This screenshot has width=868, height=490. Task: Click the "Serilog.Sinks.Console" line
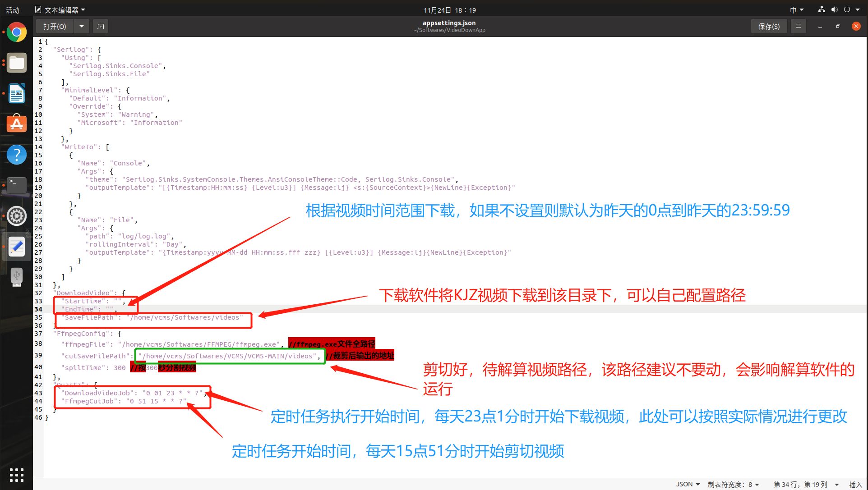(117, 66)
